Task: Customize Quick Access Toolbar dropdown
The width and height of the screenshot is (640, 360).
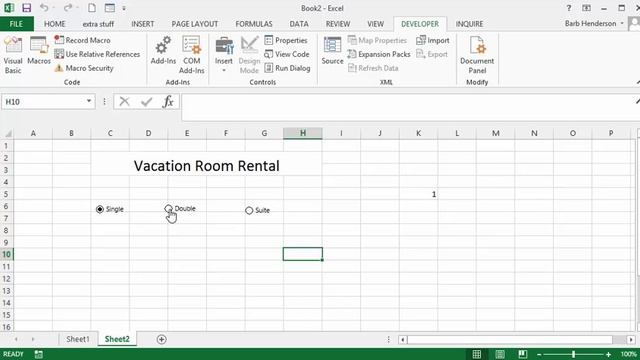Action: [x=124, y=8]
